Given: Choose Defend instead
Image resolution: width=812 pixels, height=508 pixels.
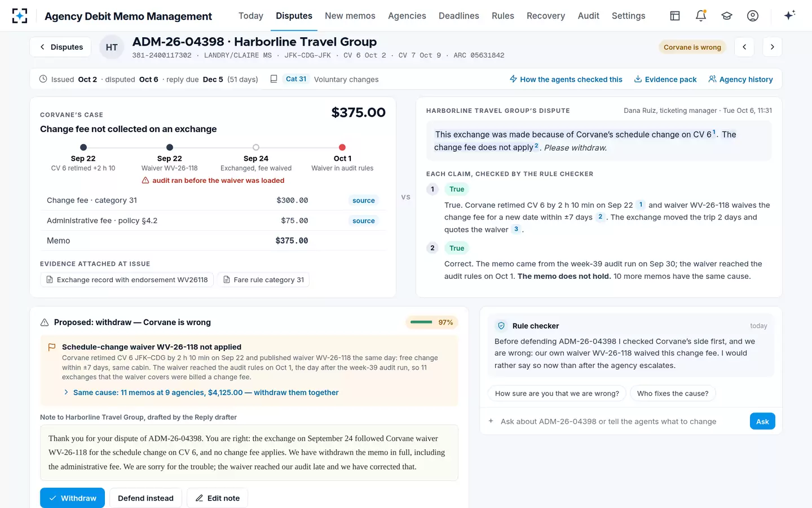Looking at the screenshot, I should point(145,498).
